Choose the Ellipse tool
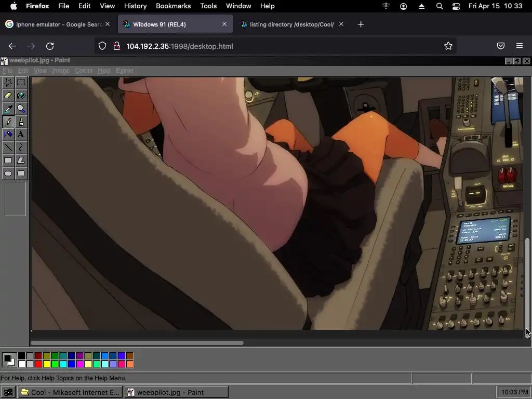 point(8,174)
